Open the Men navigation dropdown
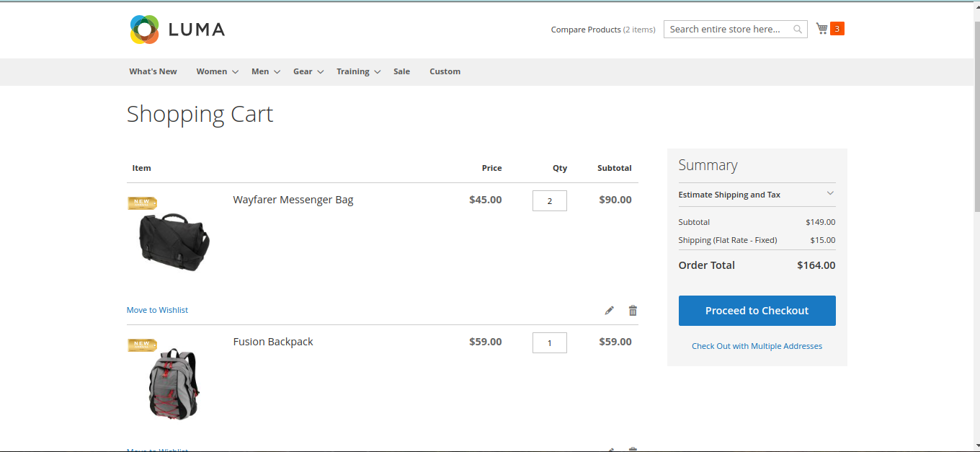Viewport: 980px width, 452px height. coord(265,71)
